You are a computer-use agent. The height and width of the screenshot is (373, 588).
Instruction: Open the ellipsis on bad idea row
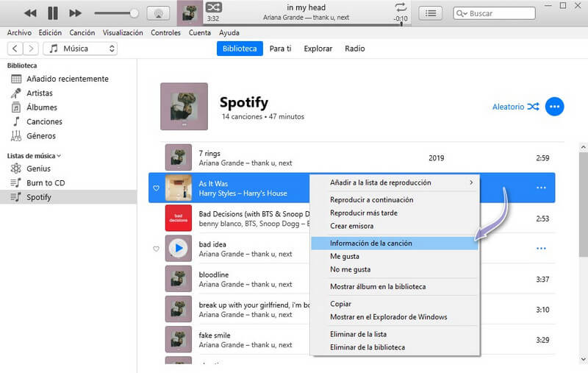coord(541,249)
